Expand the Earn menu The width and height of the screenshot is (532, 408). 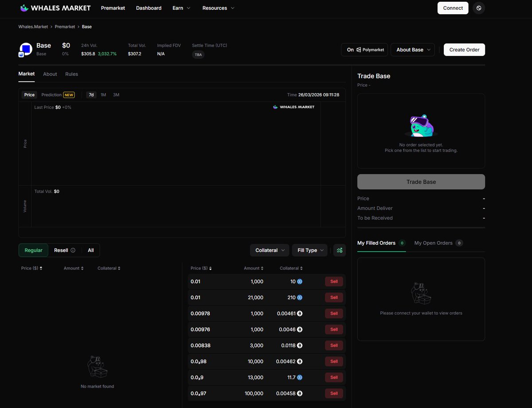181,8
